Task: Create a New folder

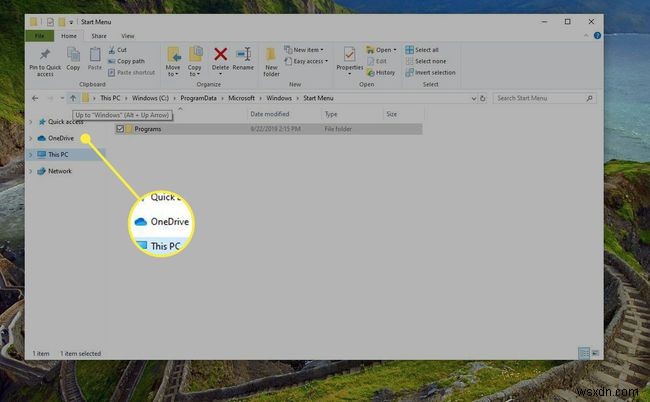Action: tap(272, 62)
